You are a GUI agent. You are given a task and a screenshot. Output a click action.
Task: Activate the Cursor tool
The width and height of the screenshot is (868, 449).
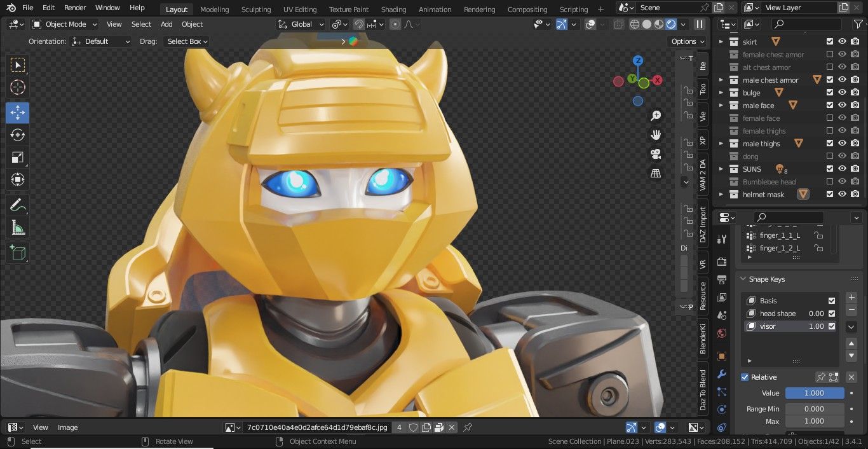coord(18,88)
